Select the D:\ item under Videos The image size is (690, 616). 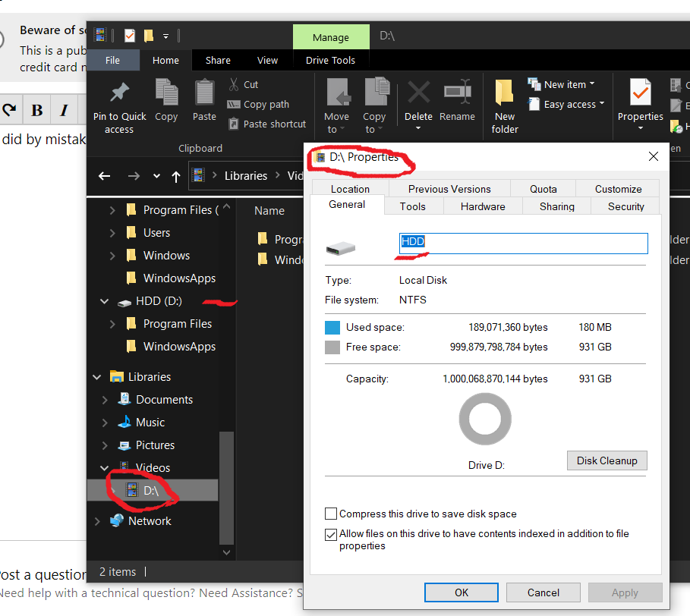pyautogui.click(x=153, y=490)
